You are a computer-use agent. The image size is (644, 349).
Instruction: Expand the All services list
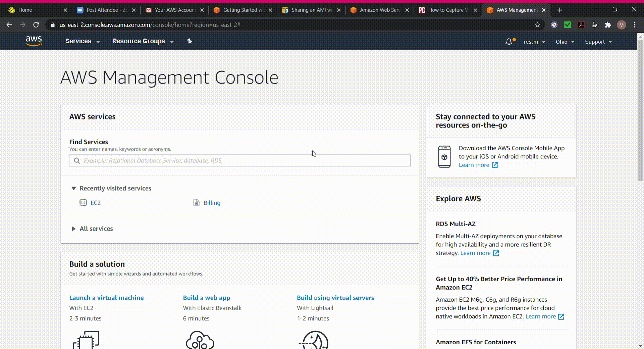pyautogui.click(x=74, y=229)
